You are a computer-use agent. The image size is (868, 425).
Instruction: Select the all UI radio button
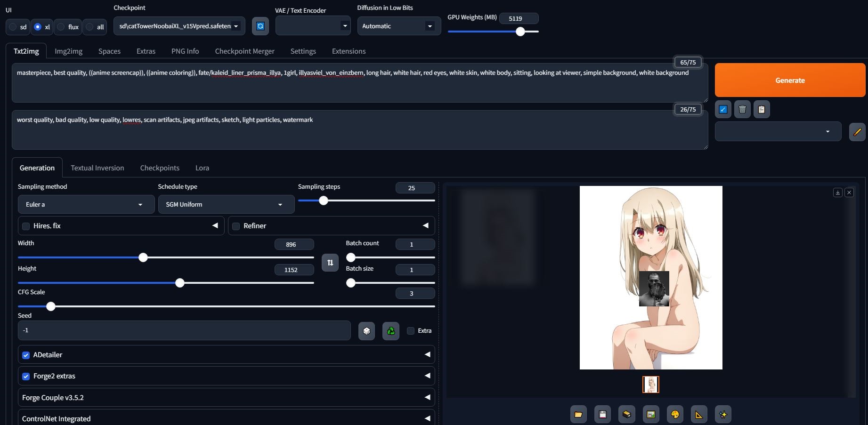click(89, 27)
